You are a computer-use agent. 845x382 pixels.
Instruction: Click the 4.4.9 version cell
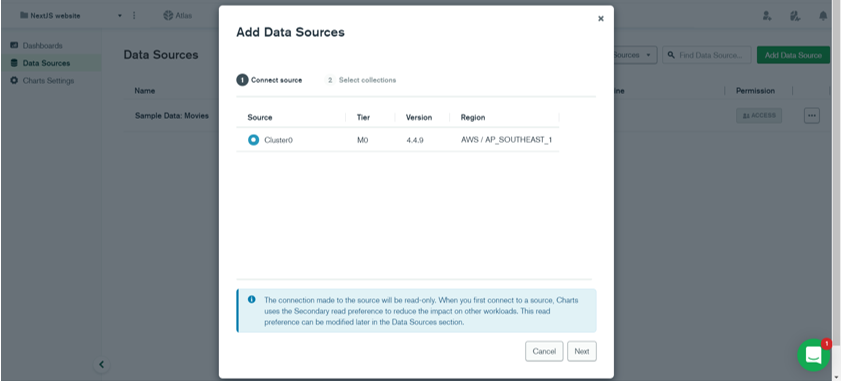pyautogui.click(x=414, y=140)
